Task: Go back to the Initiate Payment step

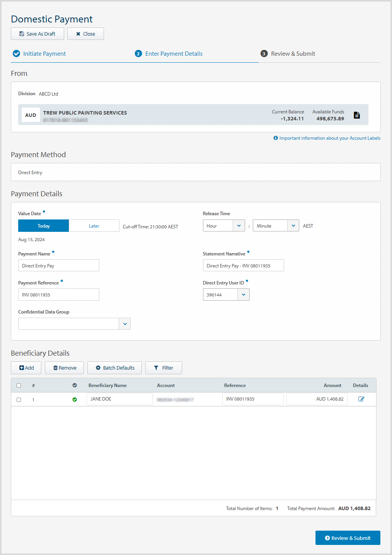Action: point(44,53)
